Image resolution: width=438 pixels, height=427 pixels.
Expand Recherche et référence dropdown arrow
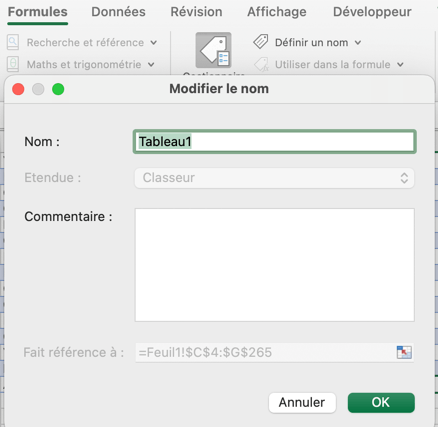153,43
